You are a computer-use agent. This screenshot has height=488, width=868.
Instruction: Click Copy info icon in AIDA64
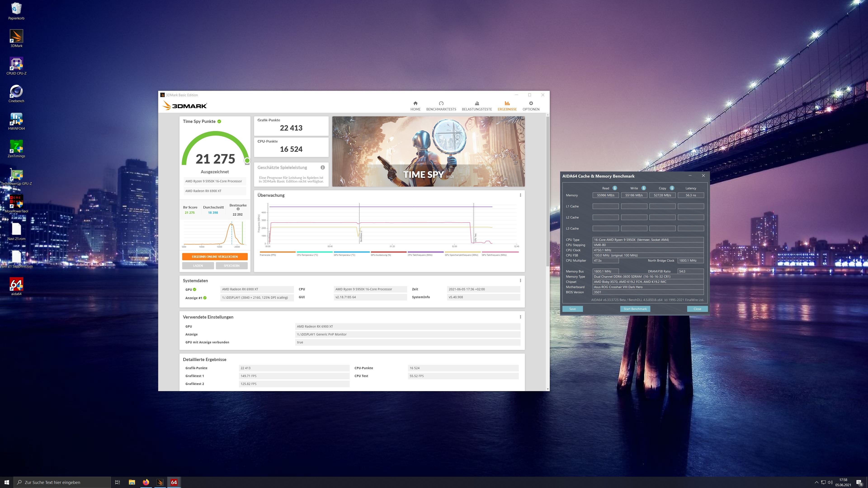(672, 188)
